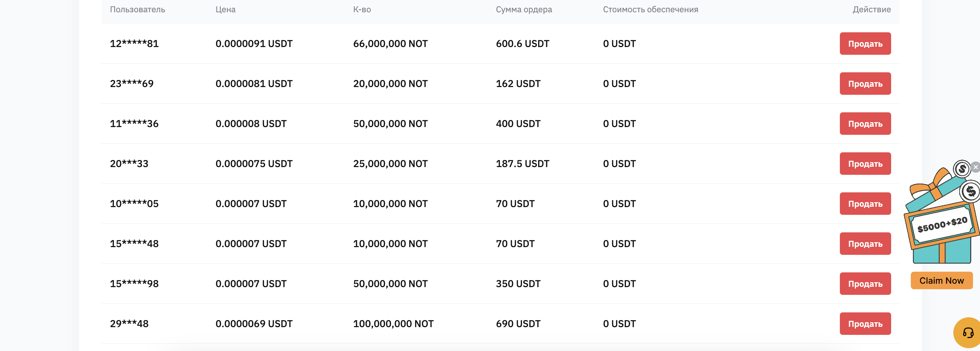Sell to user 12*****81 order
Screen dimensions: 980x351
[865, 44]
